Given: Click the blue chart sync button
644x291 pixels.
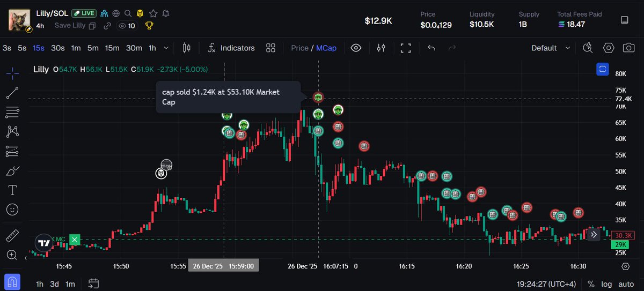Looking at the screenshot, I should pyautogui.click(x=603, y=69).
